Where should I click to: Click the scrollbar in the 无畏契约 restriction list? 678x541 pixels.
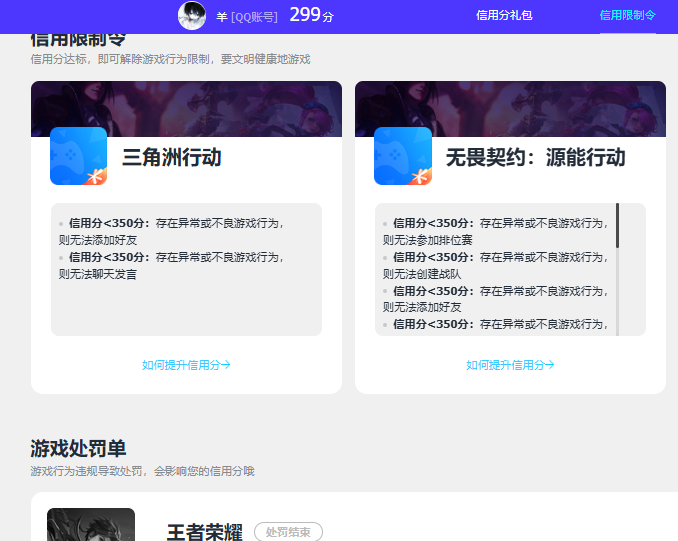(x=617, y=226)
